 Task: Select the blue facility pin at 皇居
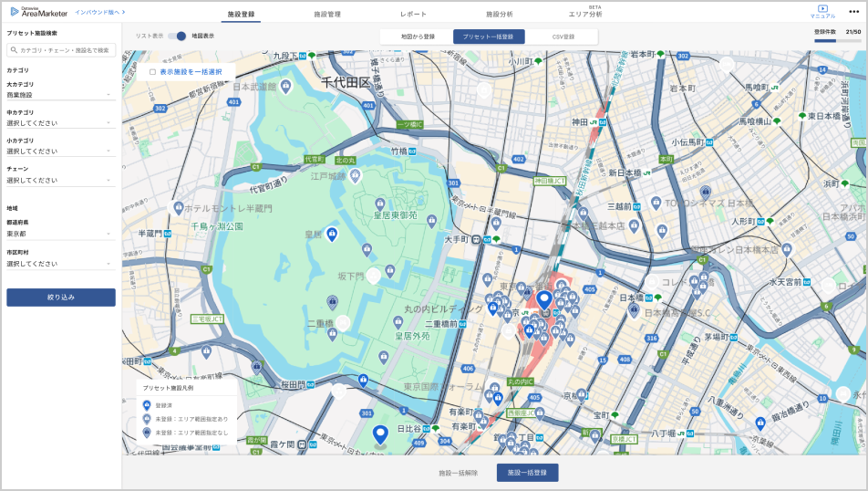click(333, 235)
